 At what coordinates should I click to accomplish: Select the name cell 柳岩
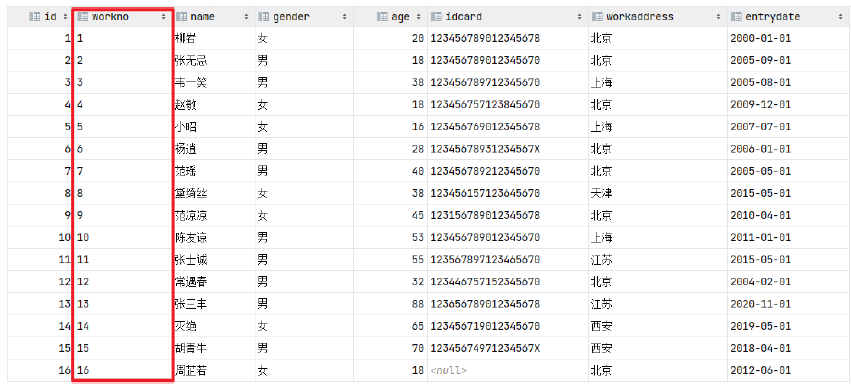pyautogui.click(x=214, y=39)
